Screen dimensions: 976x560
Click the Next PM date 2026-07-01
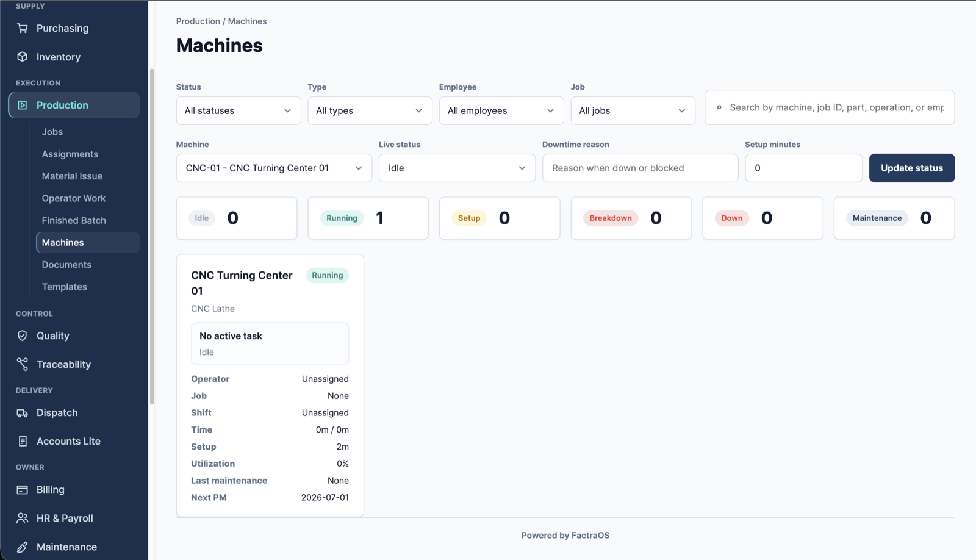click(x=325, y=497)
